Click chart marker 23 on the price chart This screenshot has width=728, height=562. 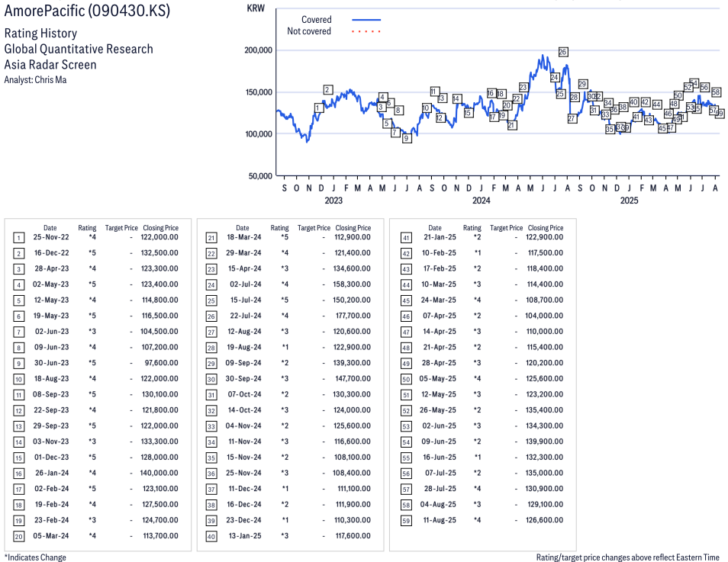click(x=523, y=87)
